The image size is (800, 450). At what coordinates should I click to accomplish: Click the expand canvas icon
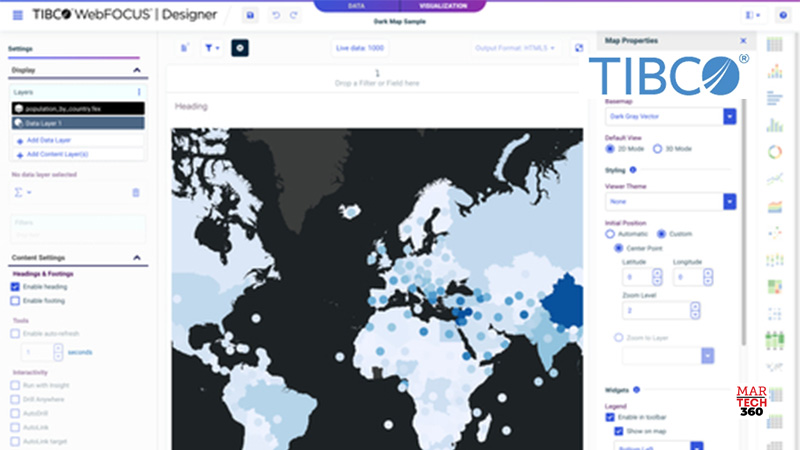point(579,48)
